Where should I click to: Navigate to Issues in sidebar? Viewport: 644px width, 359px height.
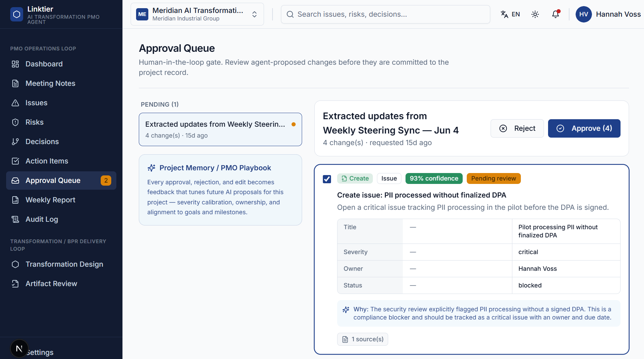(x=61, y=103)
